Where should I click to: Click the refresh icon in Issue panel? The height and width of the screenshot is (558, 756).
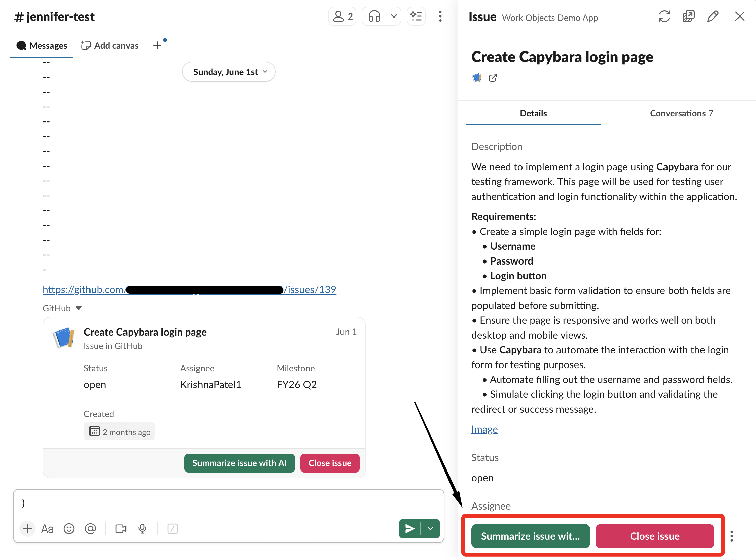[x=664, y=16]
